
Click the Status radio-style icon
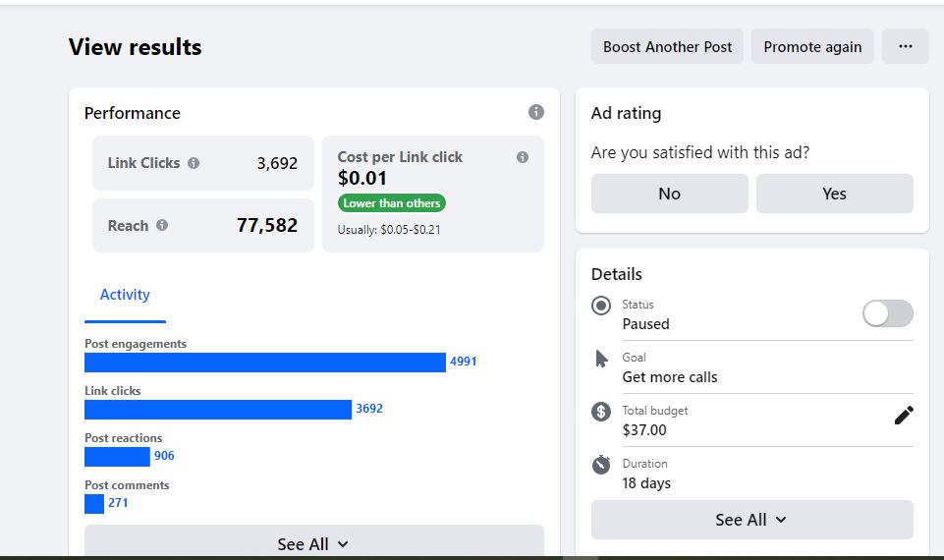click(x=601, y=306)
